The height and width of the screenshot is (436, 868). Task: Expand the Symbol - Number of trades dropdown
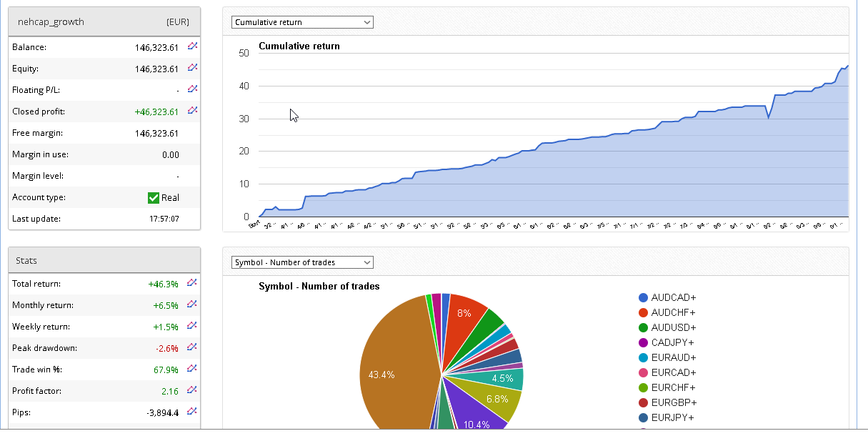302,262
